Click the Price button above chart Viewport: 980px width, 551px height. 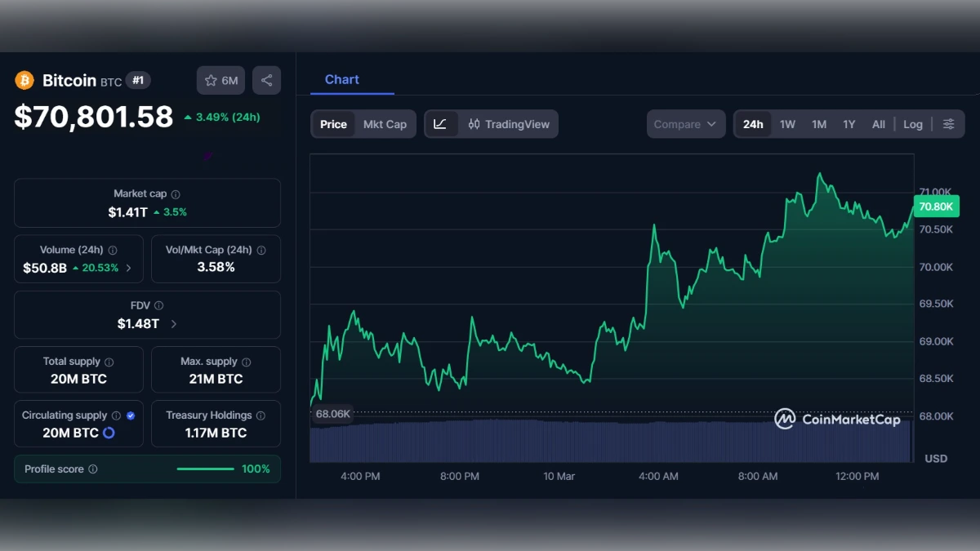tap(332, 124)
